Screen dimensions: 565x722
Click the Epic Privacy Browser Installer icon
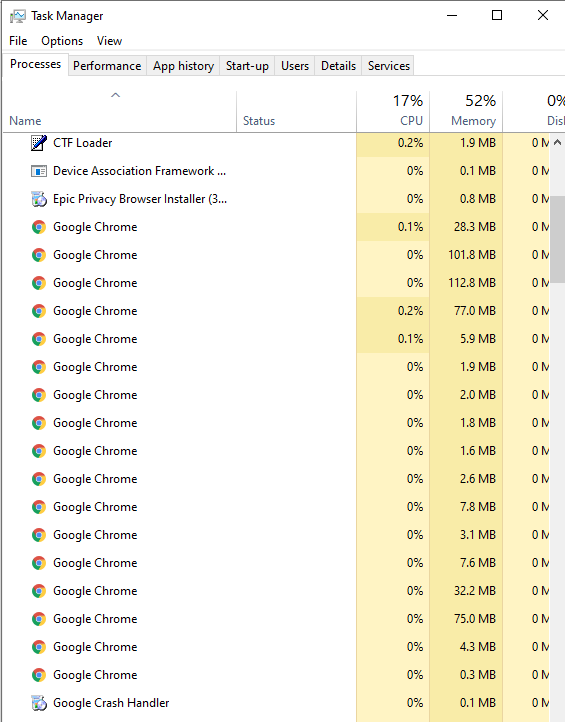tap(39, 199)
